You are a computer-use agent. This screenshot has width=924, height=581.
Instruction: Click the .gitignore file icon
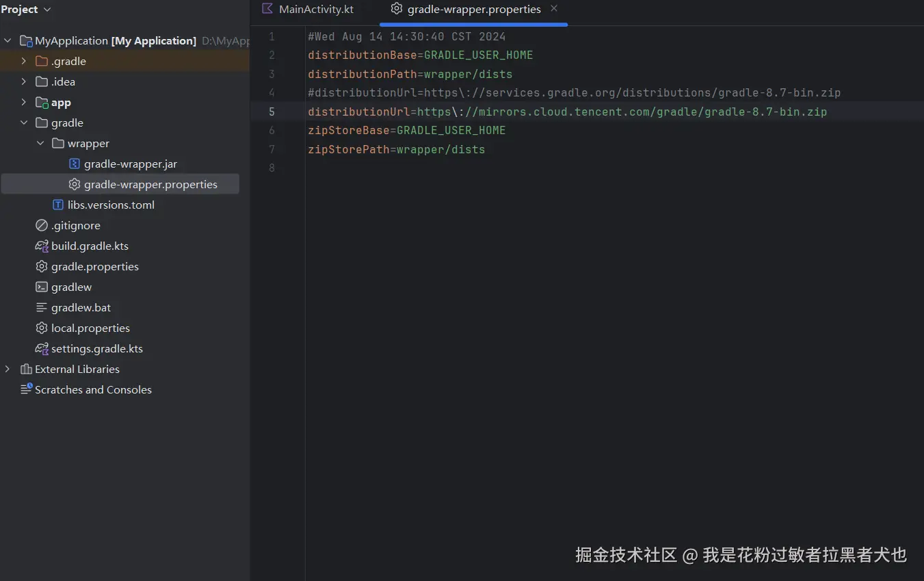[42, 226]
